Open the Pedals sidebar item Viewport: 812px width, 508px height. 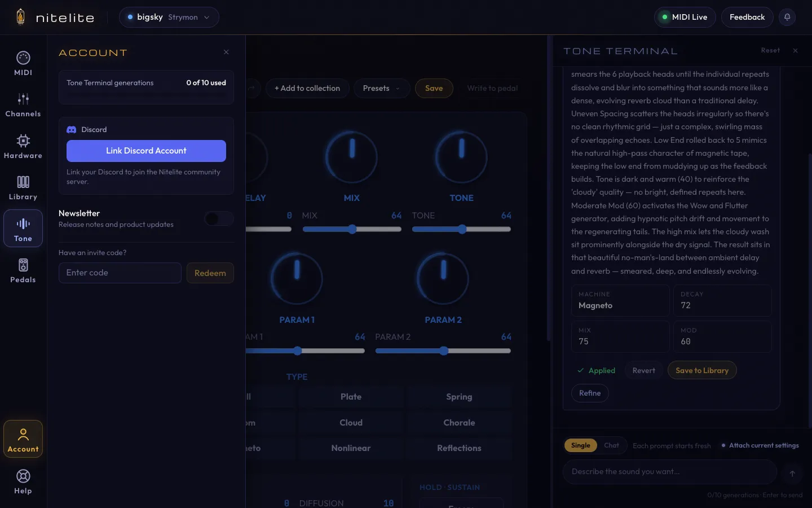(23, 270)
